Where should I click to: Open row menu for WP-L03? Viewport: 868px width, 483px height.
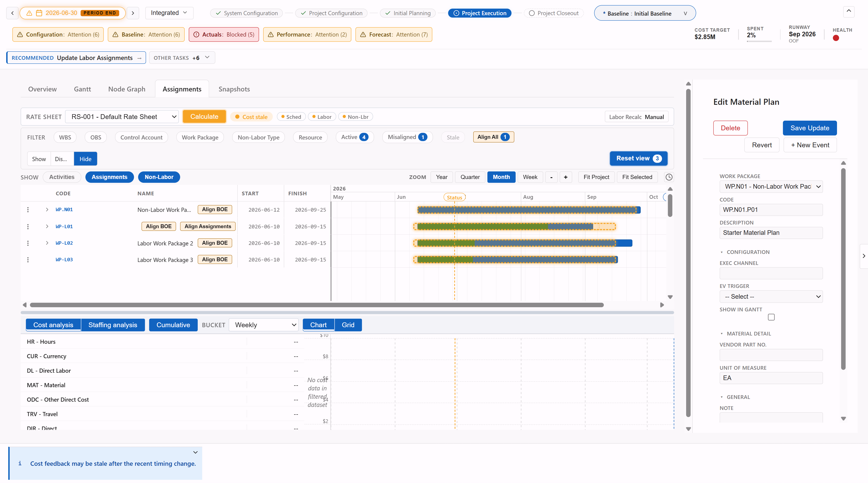click(x=28, y=259)
